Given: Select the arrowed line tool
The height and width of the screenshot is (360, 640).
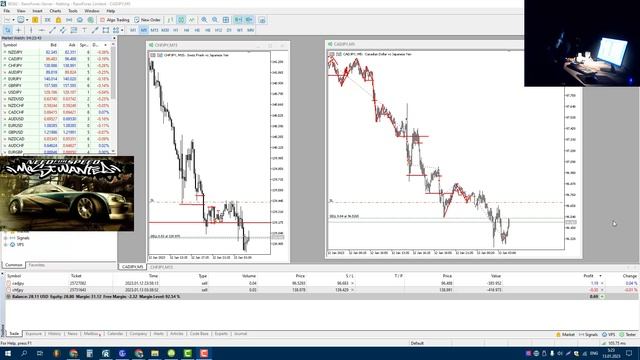Looking at the screenshot, I should 95,30.
